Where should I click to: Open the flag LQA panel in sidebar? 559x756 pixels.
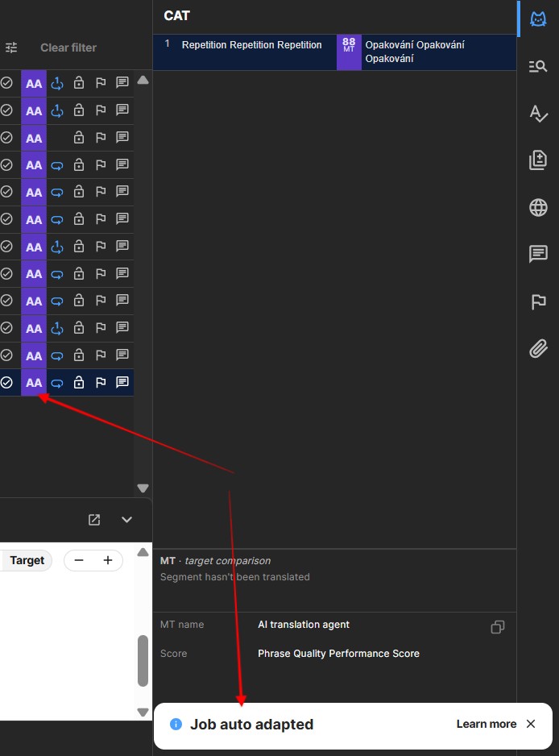[x=538, y=301]
